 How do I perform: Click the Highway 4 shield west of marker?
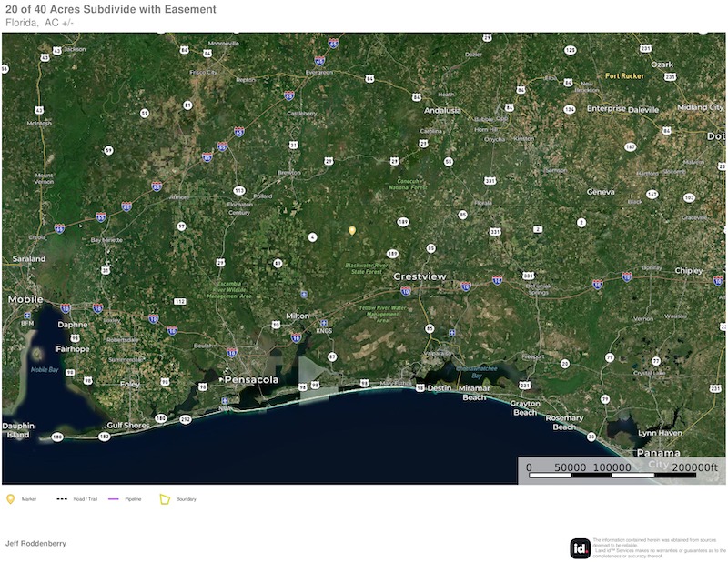coord(312,236)
